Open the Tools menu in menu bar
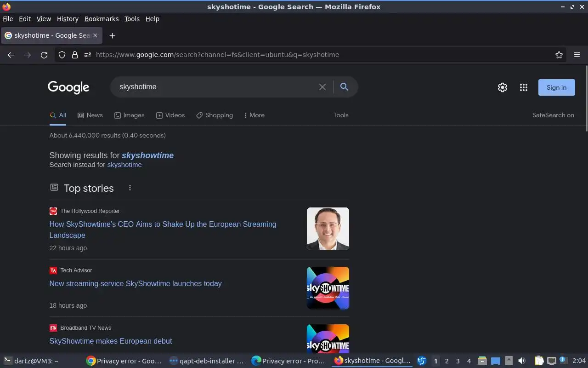 click(132, 19)
